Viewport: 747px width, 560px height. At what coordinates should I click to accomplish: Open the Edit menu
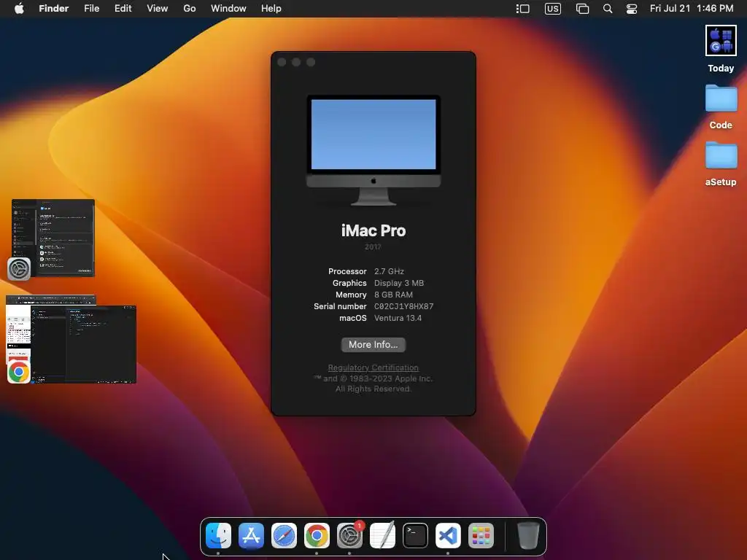pyautogui.click(x=123, y=9)
